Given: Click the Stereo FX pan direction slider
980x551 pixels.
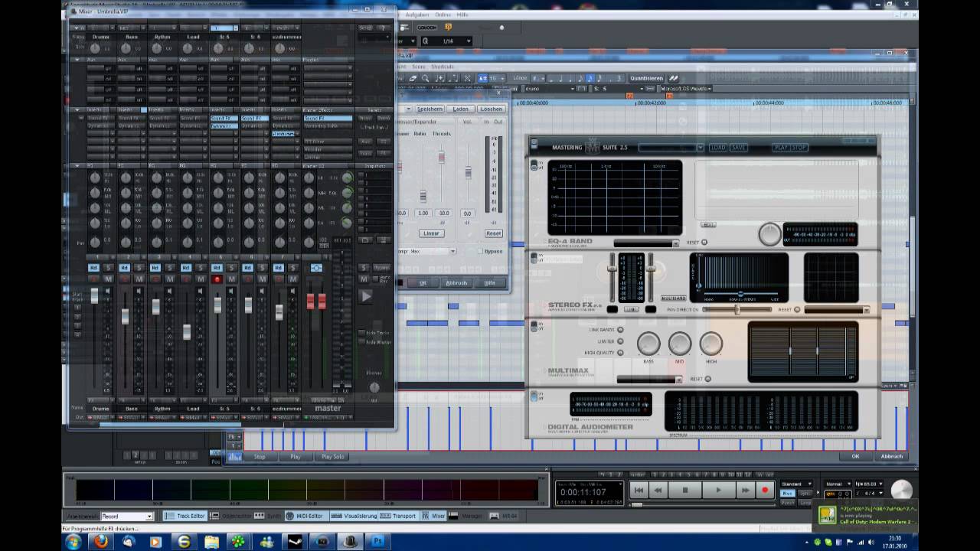Looking at the screenshot, I should tap(737, 309).
